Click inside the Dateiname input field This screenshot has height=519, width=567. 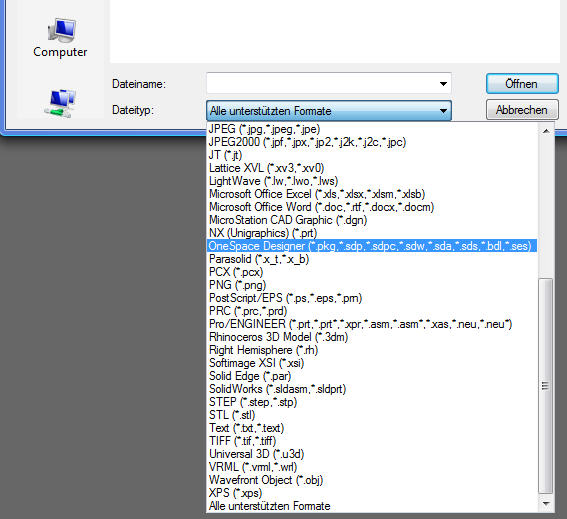(329, 84)
